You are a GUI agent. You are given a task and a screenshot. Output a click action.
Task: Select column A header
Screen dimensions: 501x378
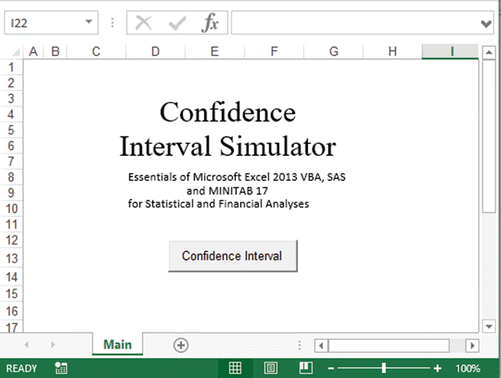33,52
